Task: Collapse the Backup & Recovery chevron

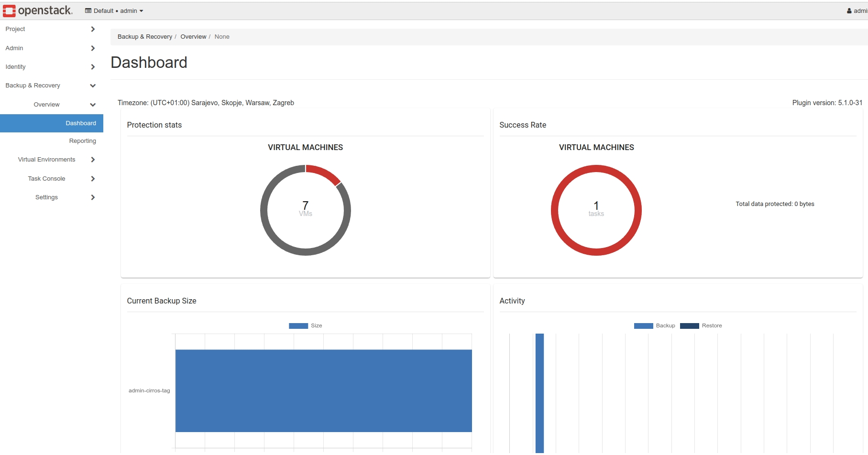Action: coord(93,86)
